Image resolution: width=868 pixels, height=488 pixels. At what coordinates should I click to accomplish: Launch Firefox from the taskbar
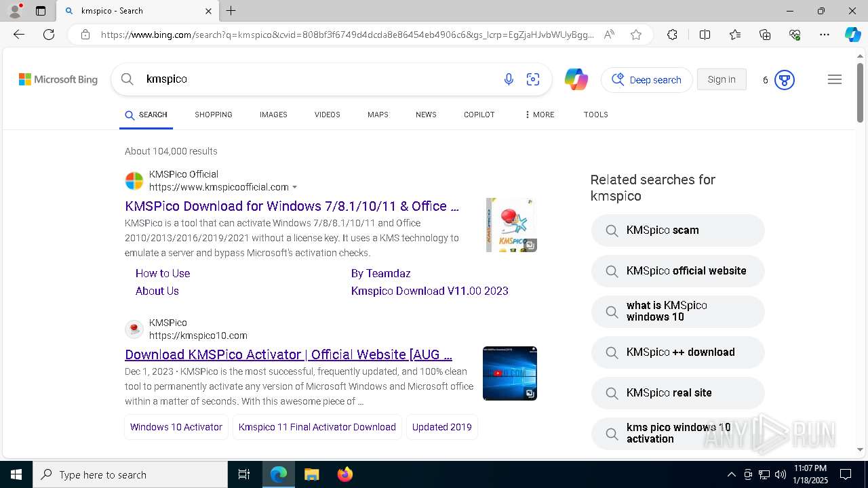tap(344, 474)
